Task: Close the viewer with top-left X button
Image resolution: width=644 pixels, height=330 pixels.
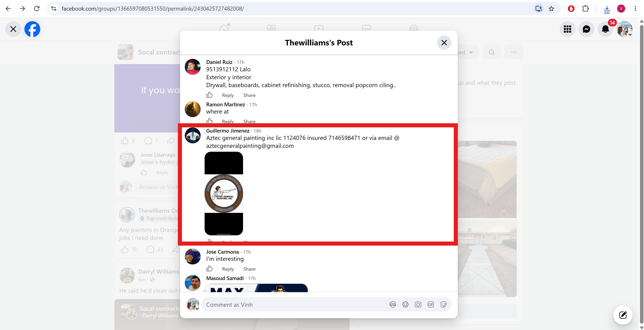Action: click(x=13, y=29)
